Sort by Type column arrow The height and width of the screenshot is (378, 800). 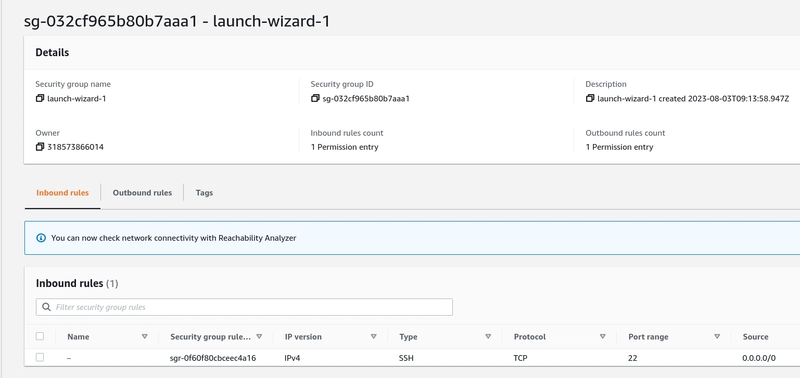pyautogui.click(x=488, y=337)
